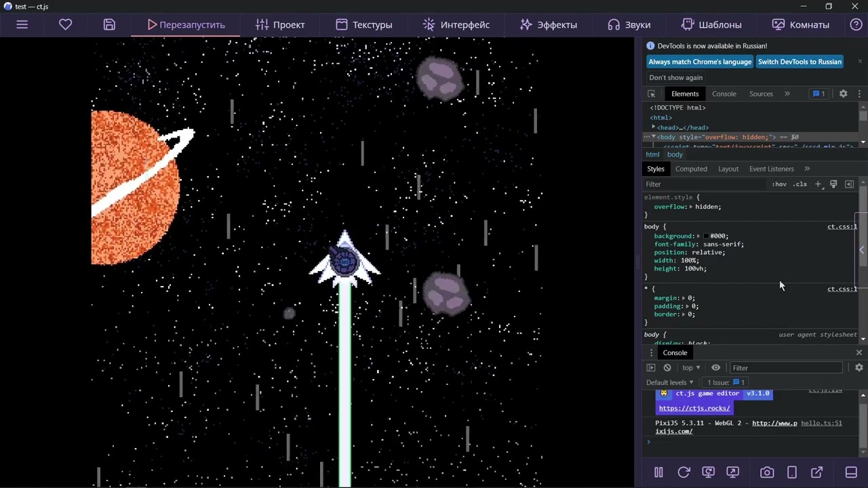This screenshot has width=868, height=488.
Task: Open the Event Listeners subtab
Action: pyautogui.click(x=771, y=169)
